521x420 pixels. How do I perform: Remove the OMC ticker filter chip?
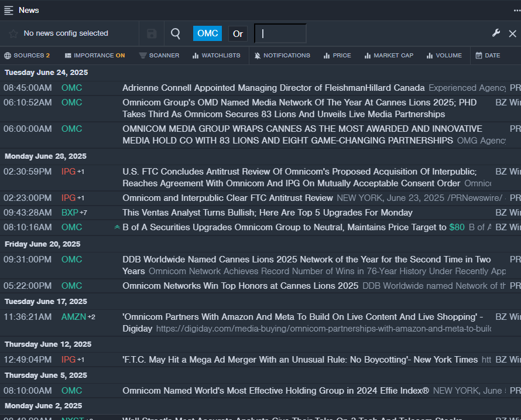pyautogui.click(x=207, y=33)
